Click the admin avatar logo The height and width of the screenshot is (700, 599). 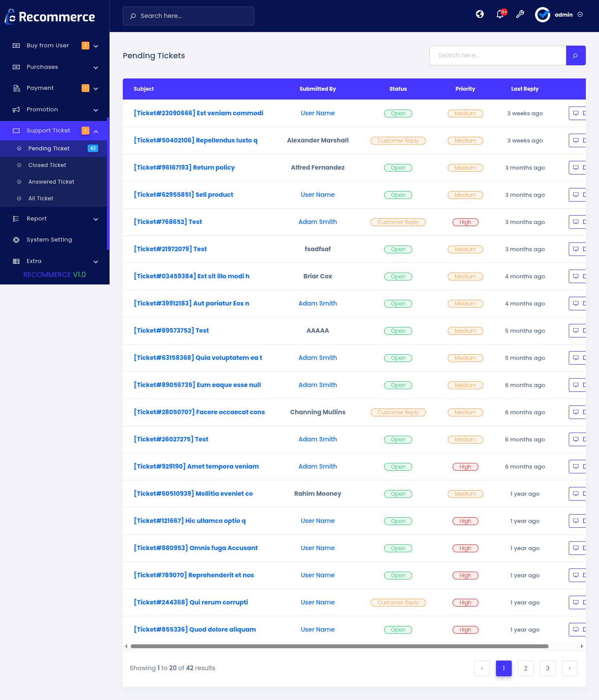542,14
